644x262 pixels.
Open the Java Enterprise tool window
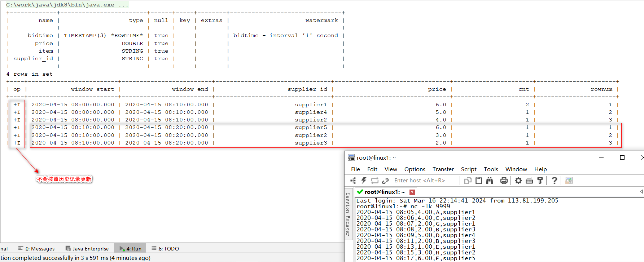[x=87, y=249]
